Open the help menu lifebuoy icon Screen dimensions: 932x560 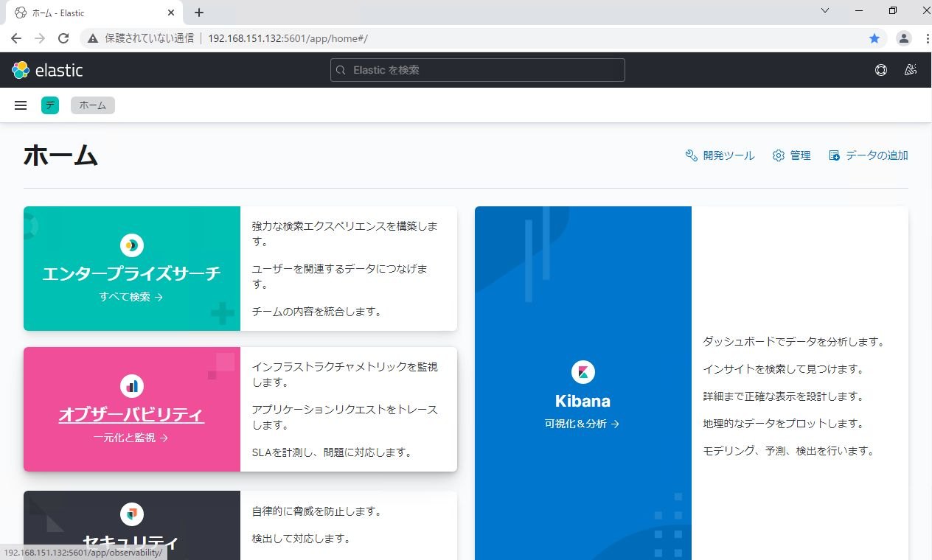(880, 70)
